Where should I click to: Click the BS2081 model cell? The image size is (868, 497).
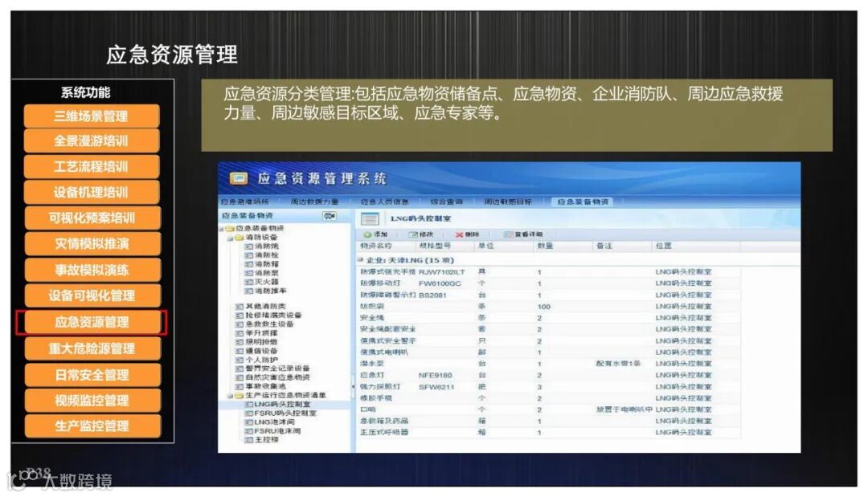(432, 295)
